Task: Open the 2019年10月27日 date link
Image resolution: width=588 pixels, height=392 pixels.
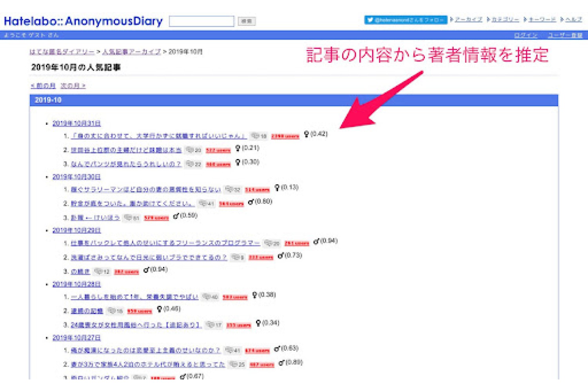Action: [76, 338]
